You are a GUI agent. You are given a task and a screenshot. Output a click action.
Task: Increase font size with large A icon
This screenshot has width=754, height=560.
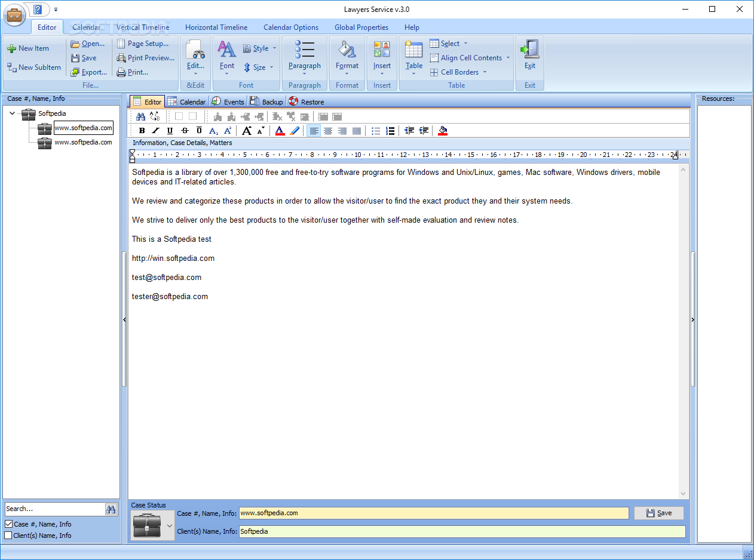click(247, 131)
